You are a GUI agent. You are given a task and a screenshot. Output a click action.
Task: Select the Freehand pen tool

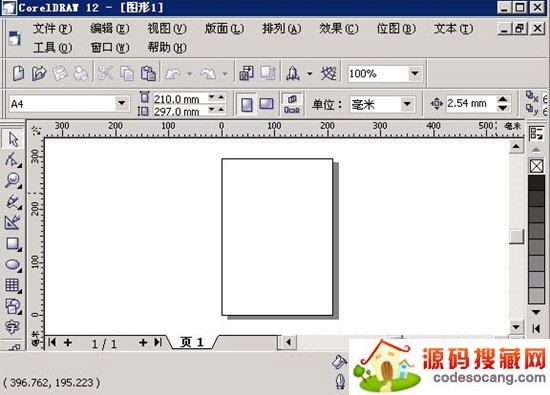pos(13,202)
